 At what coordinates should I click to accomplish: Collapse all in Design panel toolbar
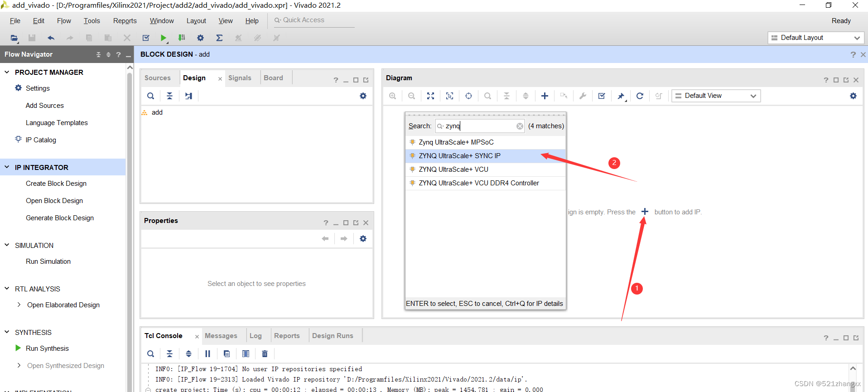169,96
